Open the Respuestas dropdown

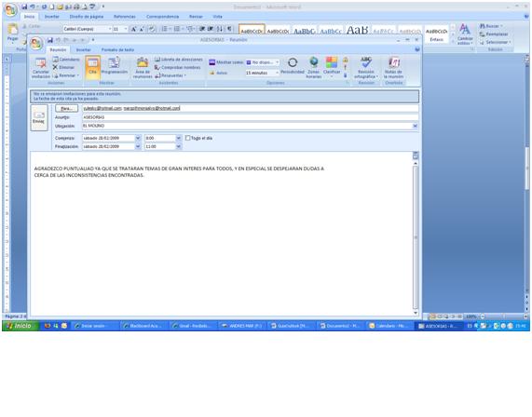click(x=171, y=75)
